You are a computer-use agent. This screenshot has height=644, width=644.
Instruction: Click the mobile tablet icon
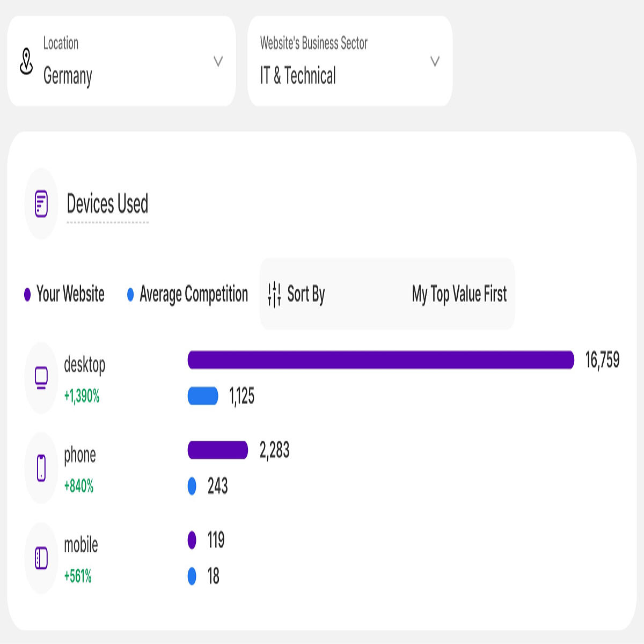coord(41,558)
